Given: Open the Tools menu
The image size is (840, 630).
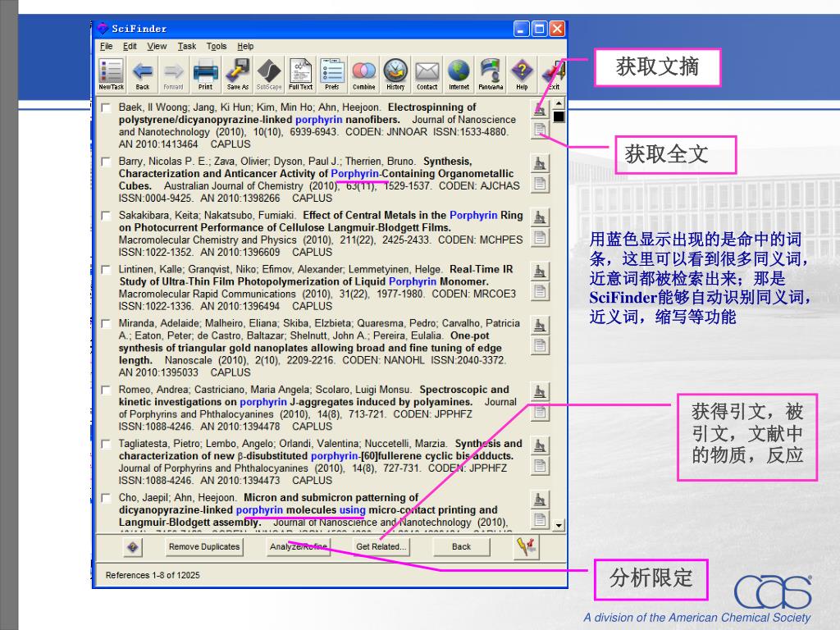Looking at the screenshot, I should click(217, 46).
